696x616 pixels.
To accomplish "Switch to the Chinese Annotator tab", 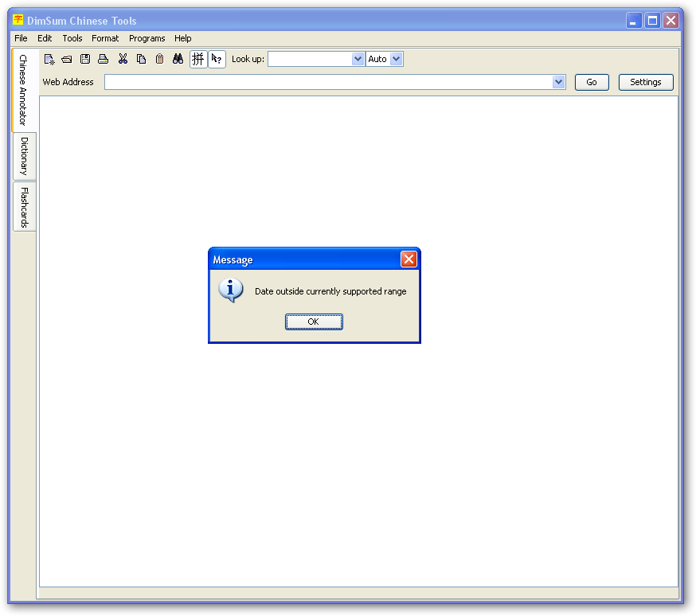I will (x=24, y=90).
